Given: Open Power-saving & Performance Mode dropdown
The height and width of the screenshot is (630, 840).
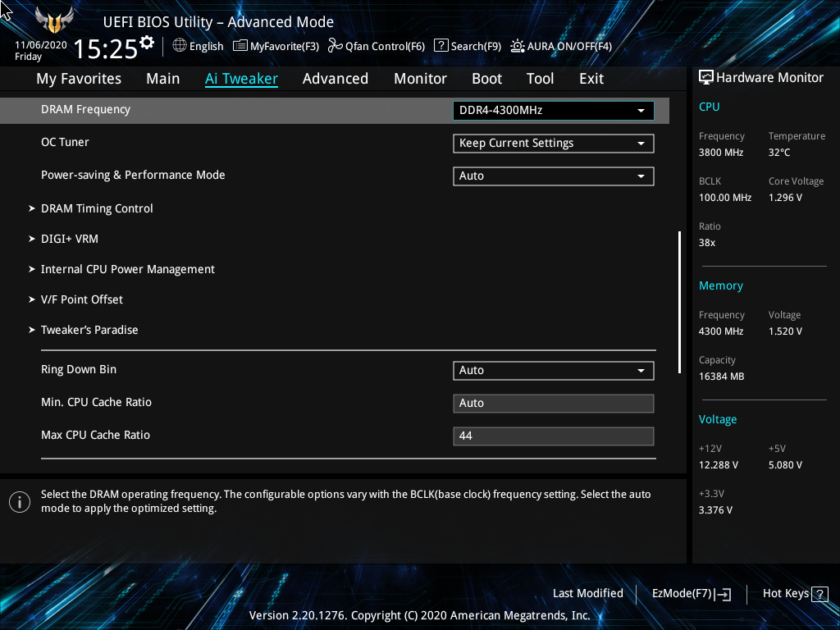Looking at the screenshot, I should point(554,176).
